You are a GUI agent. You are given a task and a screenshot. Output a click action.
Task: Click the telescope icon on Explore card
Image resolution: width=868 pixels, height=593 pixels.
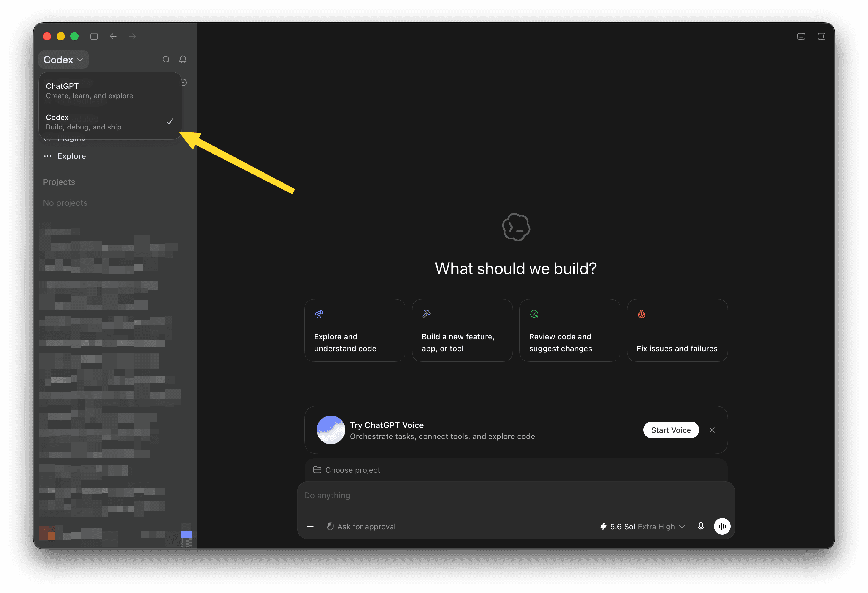319,314
